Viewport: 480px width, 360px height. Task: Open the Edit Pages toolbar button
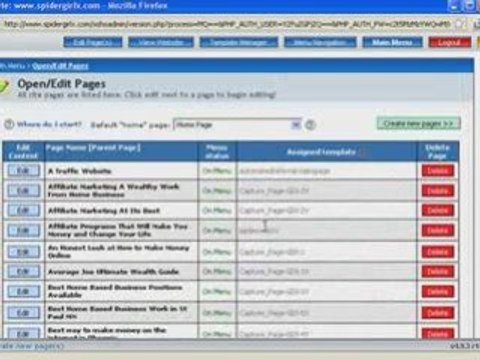93,42
